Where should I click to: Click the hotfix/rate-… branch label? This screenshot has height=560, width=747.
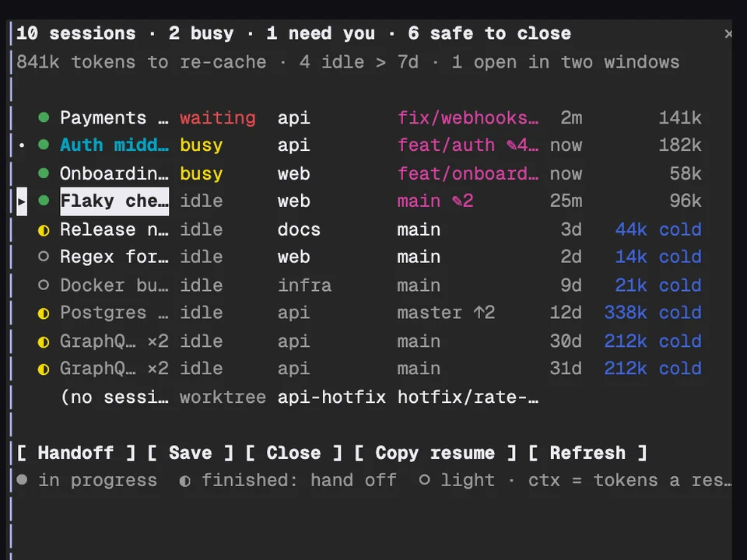[468, 397]
